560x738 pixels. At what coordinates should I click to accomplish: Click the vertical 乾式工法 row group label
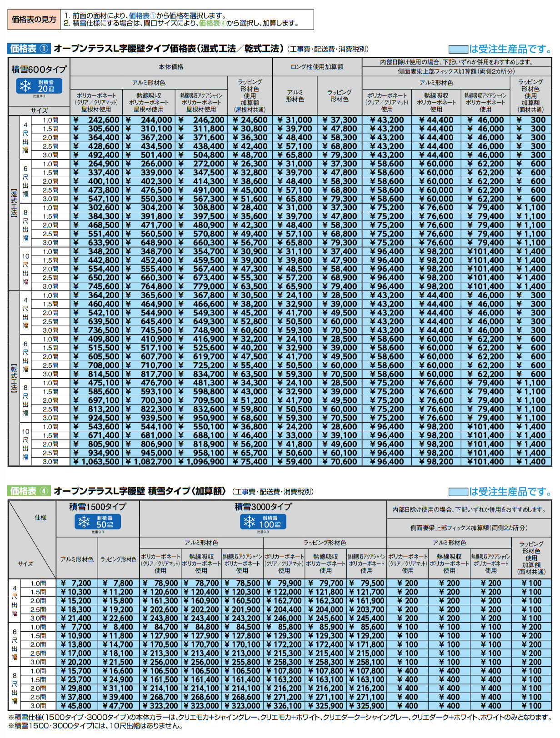click(x=14, y=378)
